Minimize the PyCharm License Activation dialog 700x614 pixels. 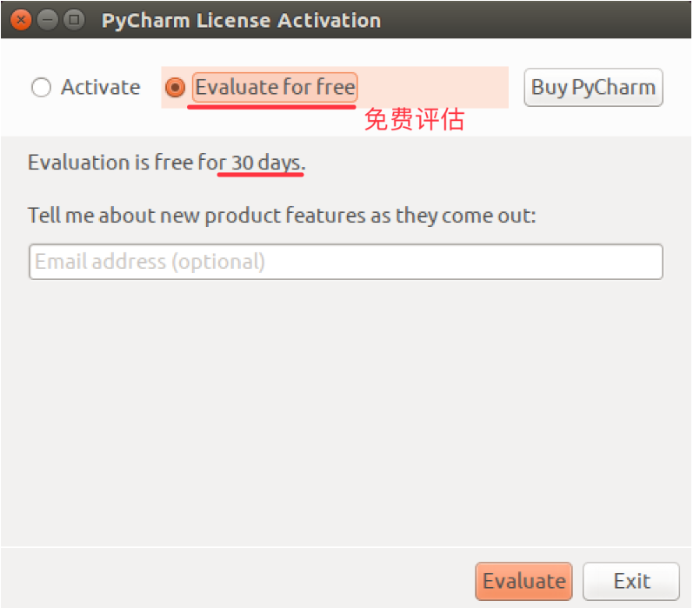coord(47,20)
